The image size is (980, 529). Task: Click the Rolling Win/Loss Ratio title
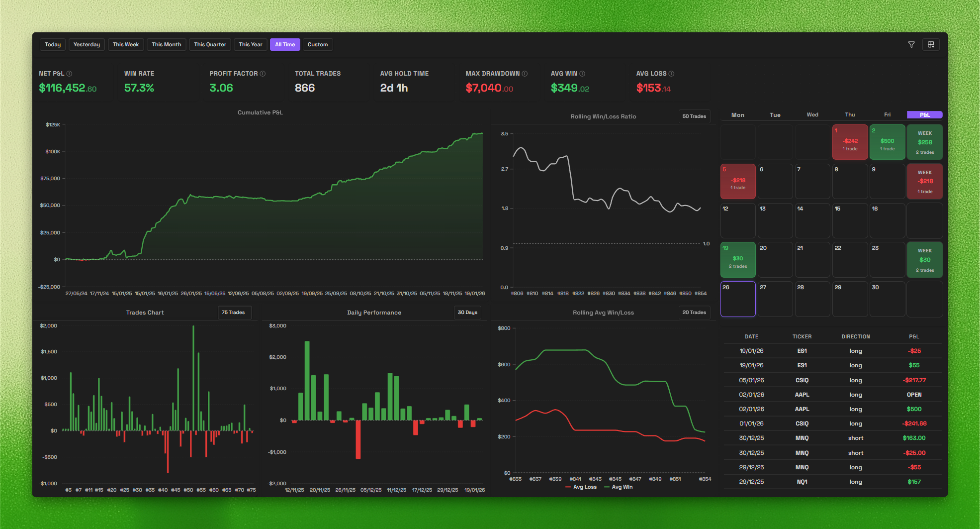pos(603,116)
